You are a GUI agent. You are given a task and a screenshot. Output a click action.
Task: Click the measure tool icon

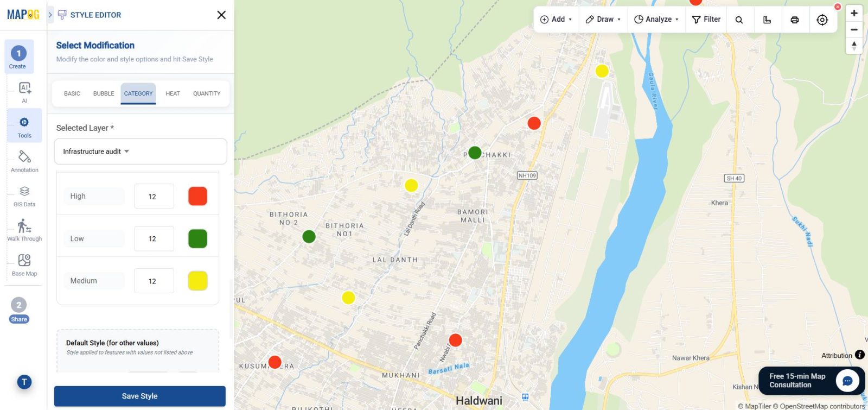(x=767, y=20)
